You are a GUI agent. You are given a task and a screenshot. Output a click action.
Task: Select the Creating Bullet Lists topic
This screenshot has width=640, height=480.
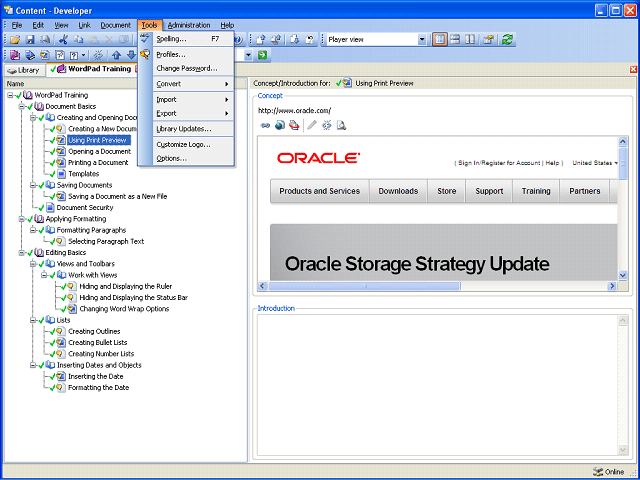tap(98, 342)
